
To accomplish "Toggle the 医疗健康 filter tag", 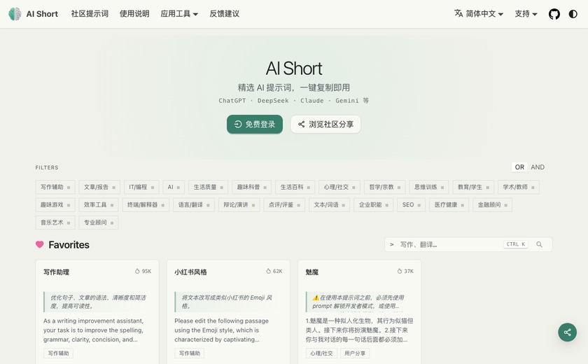I will click(x=449, y=204).
